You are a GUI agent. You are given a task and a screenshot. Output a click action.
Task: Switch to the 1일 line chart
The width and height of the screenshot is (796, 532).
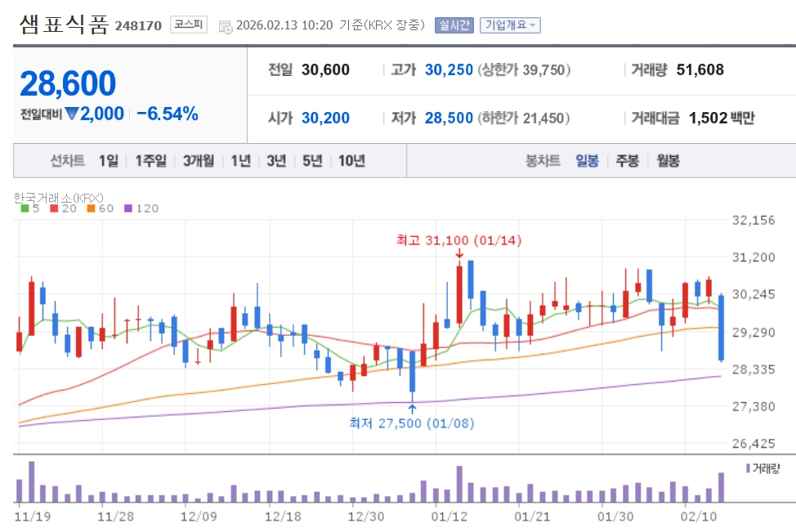pos(108,160)
